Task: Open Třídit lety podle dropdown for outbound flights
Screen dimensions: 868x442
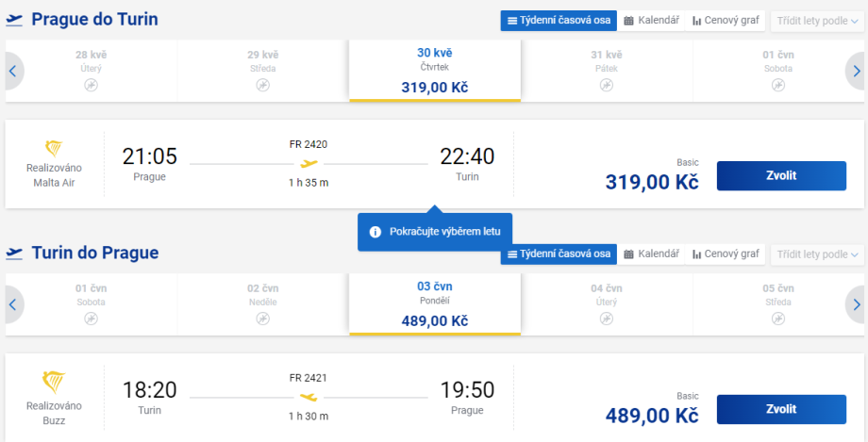Action: tap(817, 21)
